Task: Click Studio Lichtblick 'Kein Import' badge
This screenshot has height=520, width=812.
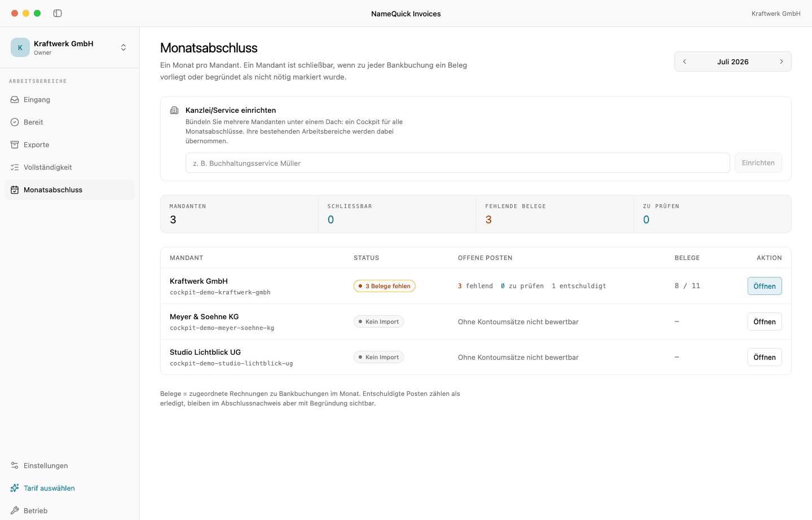Action: [379, 357]
